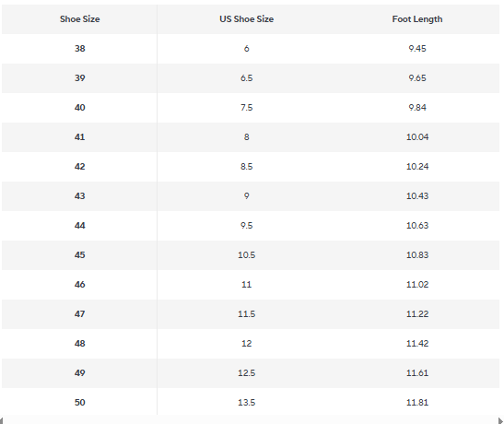The height and width of the screenshot is (424, 504).
Task: Click foot length 10.63 value
Action: (417, 225)
